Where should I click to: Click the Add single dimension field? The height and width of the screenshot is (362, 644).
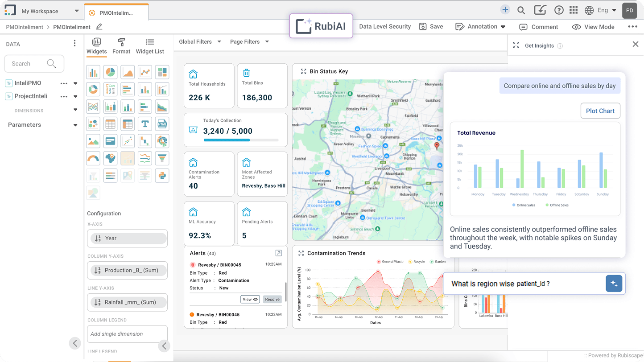127,334
